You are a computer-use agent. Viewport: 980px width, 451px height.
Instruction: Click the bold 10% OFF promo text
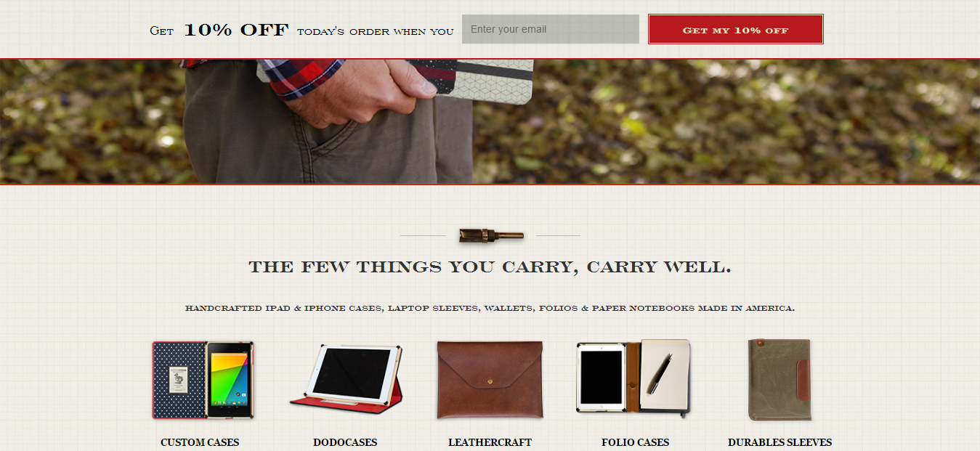(x=236, y=30)
